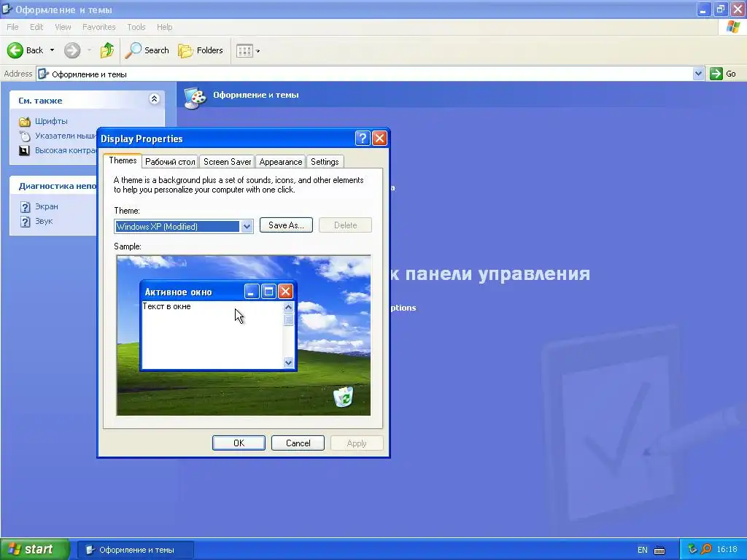Viewport: 747px width, 560px height.
Task: Click the EN language indicator
Action: pyautogui.click(x=642, y=550)
